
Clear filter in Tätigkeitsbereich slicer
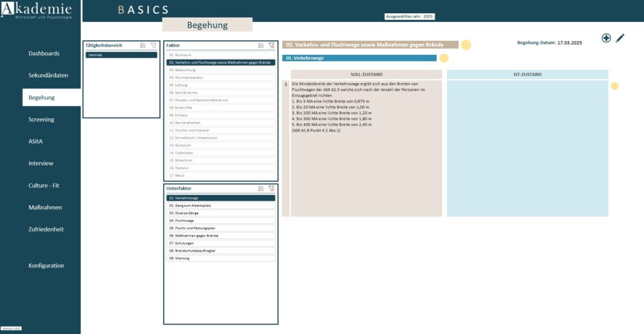153,45
